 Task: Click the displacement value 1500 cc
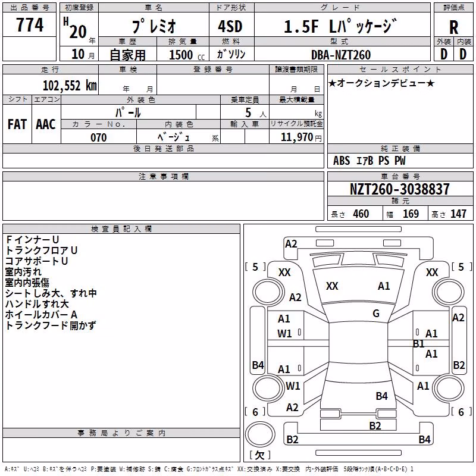(187, 55)
